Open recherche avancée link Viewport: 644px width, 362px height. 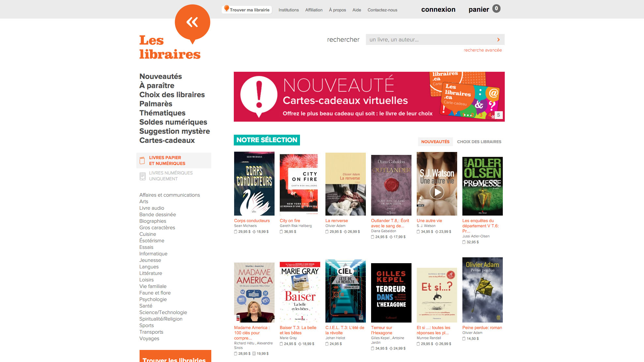pyautogui.click(x=483, y=50)
